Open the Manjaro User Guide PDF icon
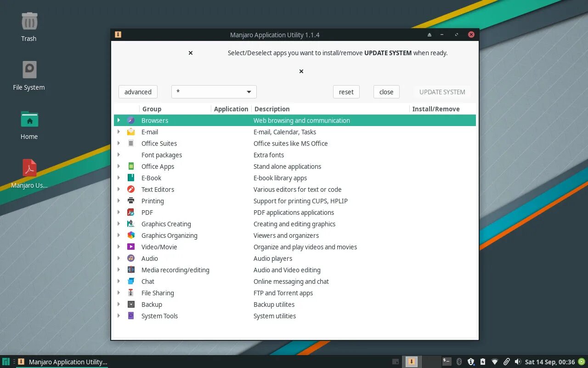This screenshot has height=368, width=588. [x=29, y=168]
